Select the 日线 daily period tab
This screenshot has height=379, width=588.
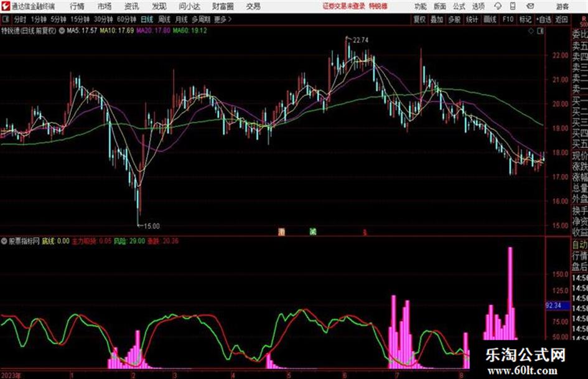(147, 19)
